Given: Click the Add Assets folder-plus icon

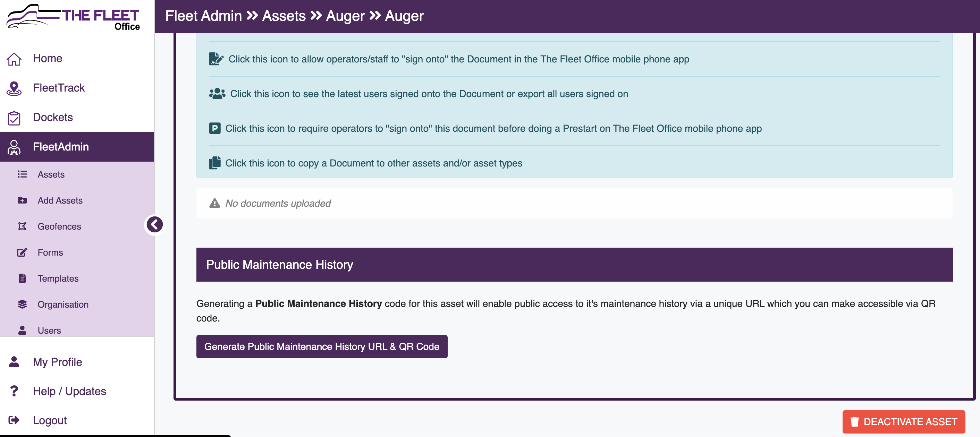Looking at the screenshot, I should pyautogui.click(x=22, y=200).
